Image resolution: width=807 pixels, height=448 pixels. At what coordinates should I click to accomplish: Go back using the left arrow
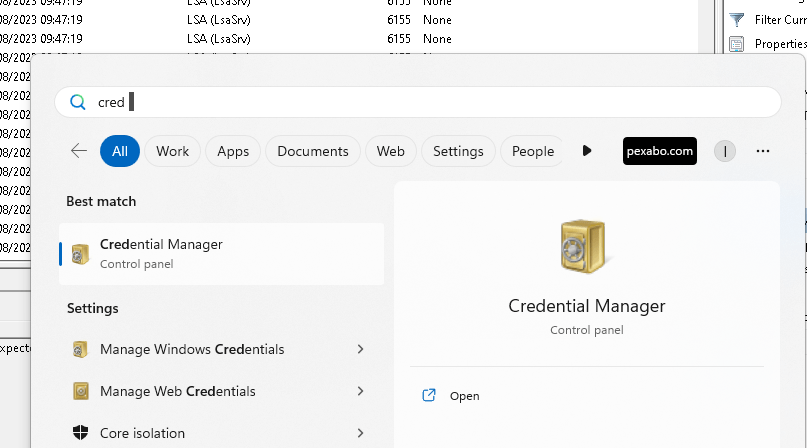79,151
